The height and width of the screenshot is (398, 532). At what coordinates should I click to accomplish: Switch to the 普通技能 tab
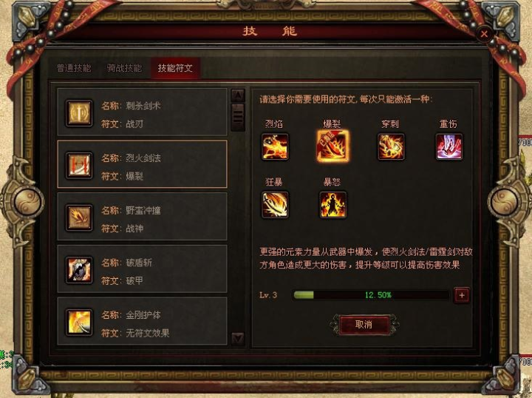74,68
